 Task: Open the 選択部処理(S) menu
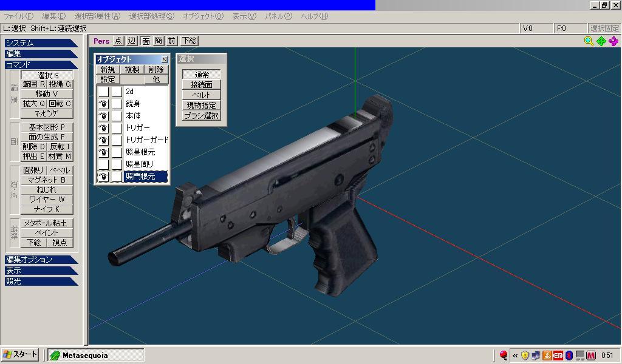click(151, 16)
